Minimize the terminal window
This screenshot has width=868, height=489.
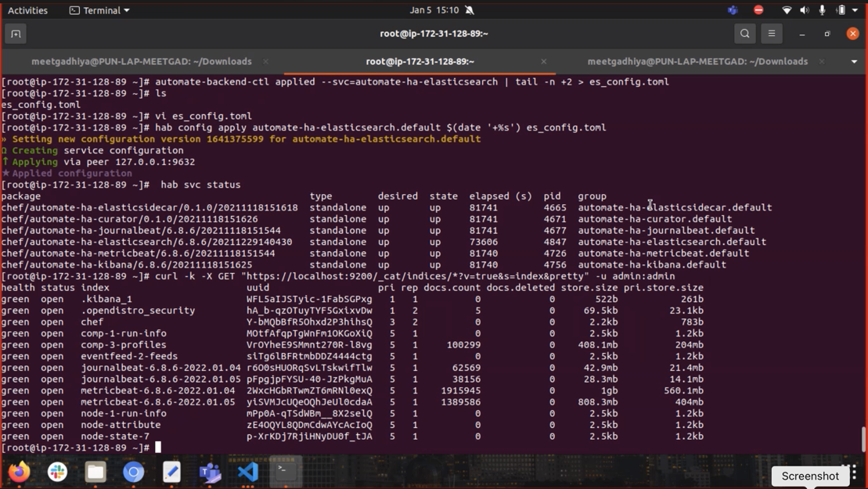(x=801, y=34)
